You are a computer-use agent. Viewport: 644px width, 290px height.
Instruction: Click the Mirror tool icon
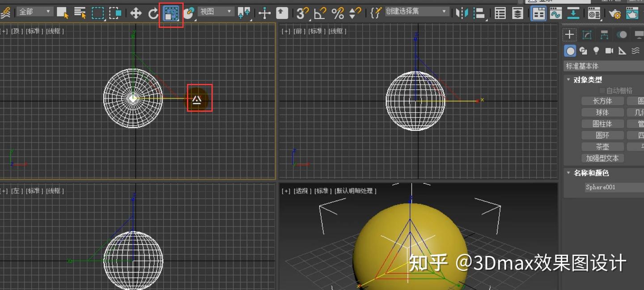(x=463, y=13)
